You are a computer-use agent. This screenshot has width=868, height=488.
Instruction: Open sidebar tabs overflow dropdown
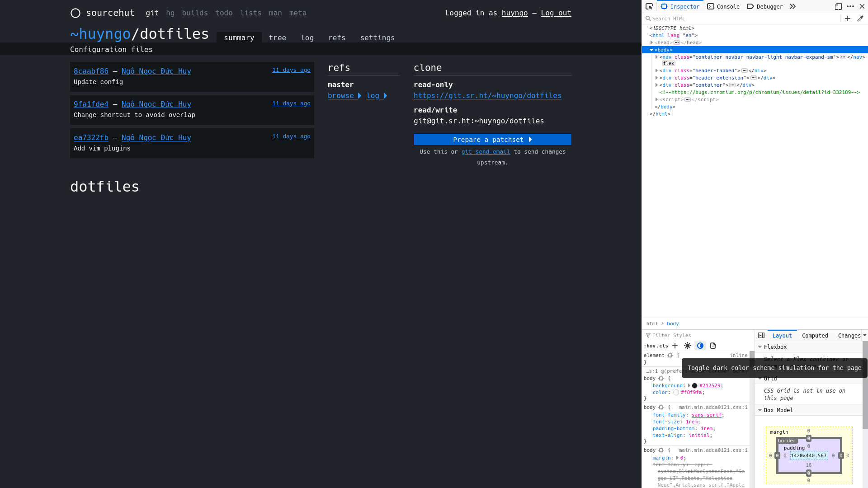pyautogui.click(x=864, y=335)
